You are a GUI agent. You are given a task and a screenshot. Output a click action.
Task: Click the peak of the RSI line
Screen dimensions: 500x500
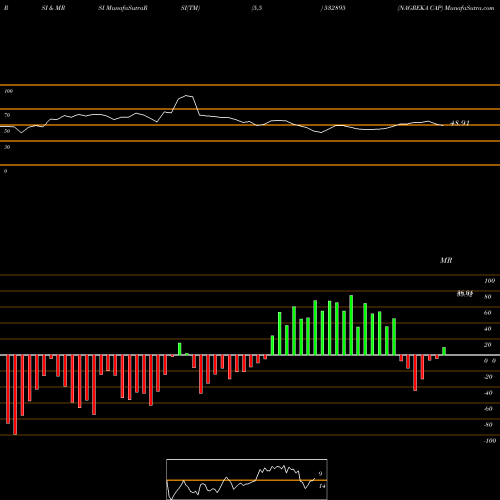click(187, 96)
